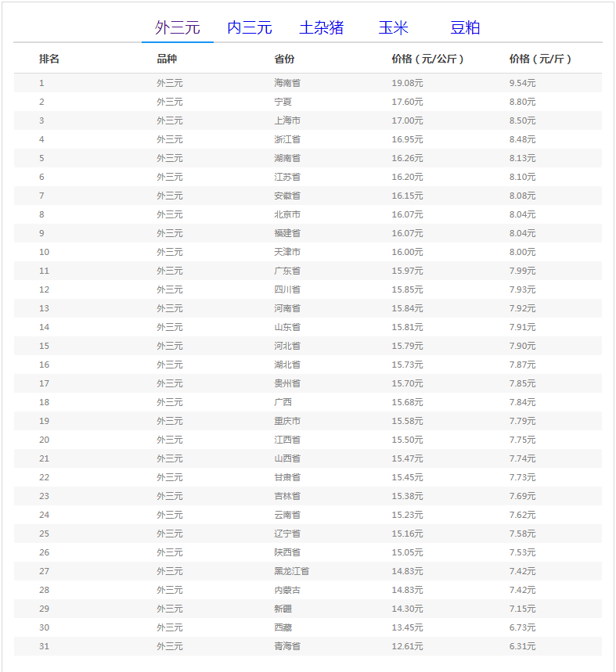Screen dimensions: 616x672
Task: Select the 广东省 province row
Action: pyautogui.click(x=287, y=271)
